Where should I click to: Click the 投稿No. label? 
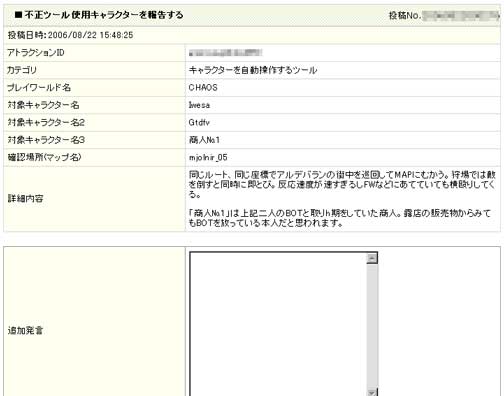pyautogui.click(x=405, y=15)
